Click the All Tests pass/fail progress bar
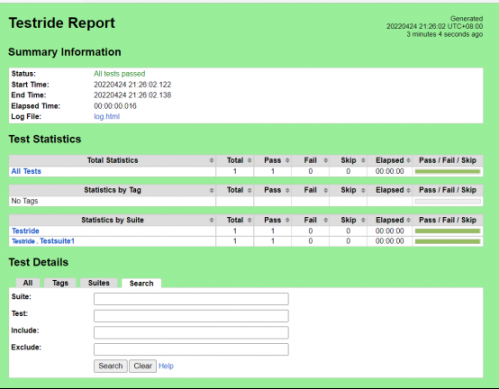The image size is (499, 389). pos(447,172)
